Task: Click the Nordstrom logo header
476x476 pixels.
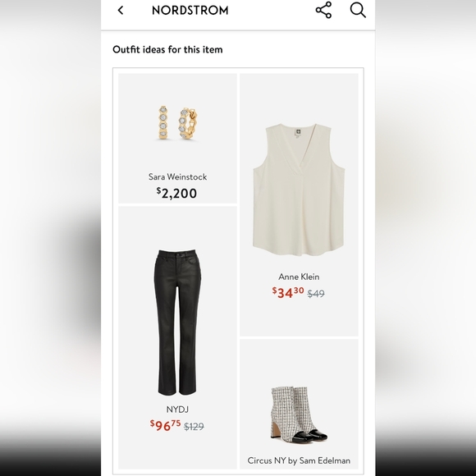Action: click(190, 11)
